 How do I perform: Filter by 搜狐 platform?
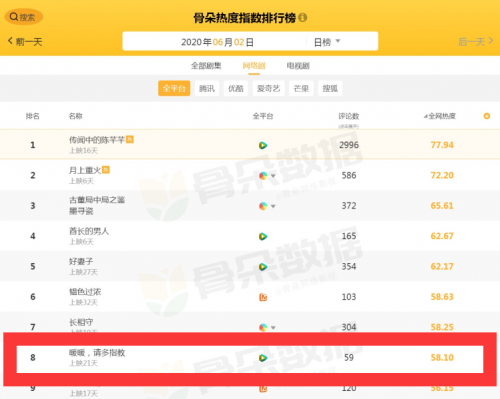click(330, 88)
